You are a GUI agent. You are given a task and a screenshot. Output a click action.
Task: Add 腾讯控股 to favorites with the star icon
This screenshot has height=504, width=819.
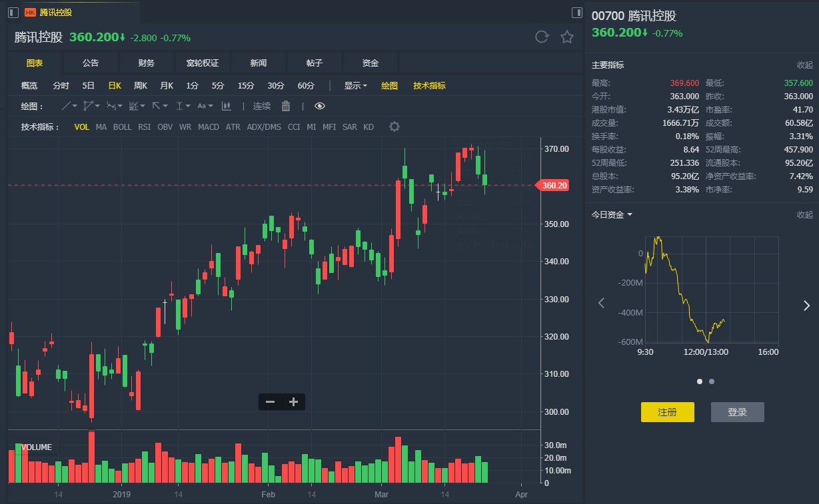click(x=567, y=37)
